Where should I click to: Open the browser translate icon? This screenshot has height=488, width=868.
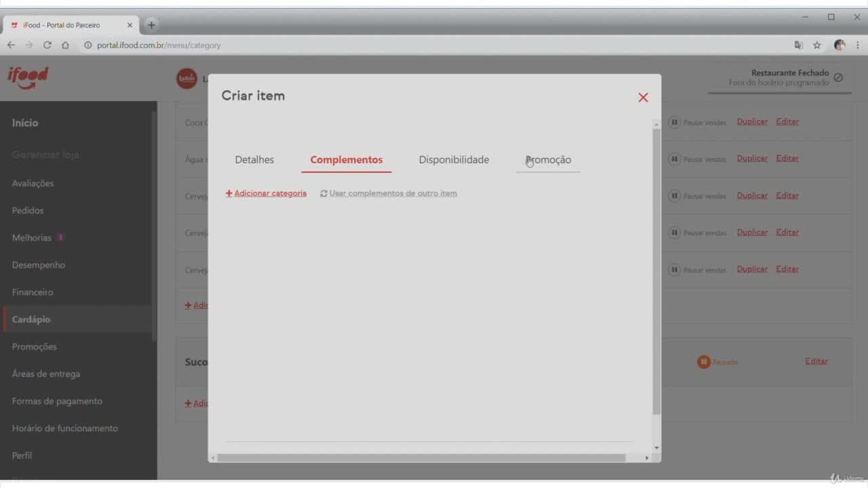799,45
